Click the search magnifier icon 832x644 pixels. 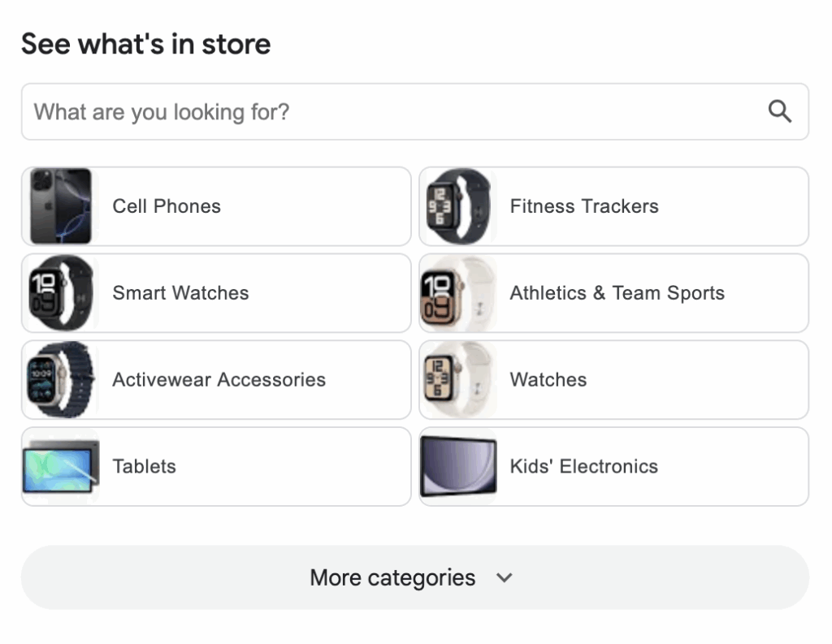click(779, 112)
